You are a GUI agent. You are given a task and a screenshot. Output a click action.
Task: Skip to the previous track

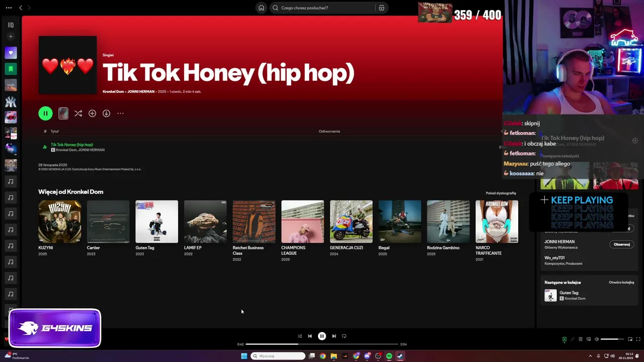click(310, 336)
